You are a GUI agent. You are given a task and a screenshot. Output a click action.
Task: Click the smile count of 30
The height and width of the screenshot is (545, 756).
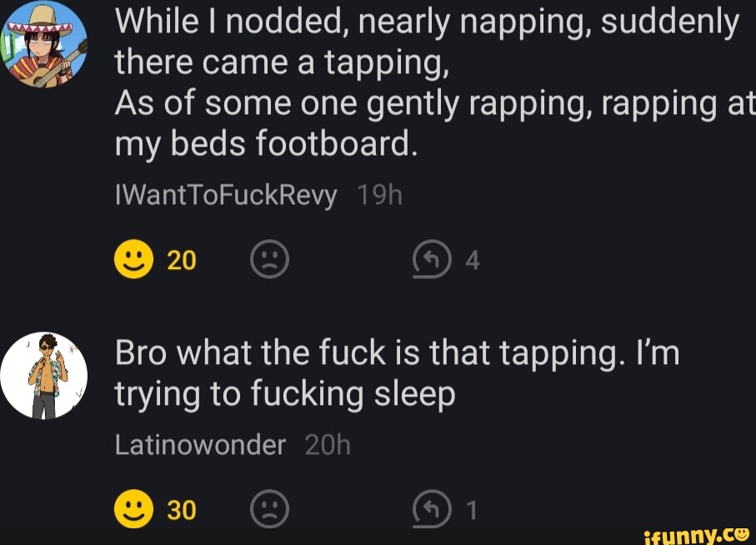click(182, 510)
